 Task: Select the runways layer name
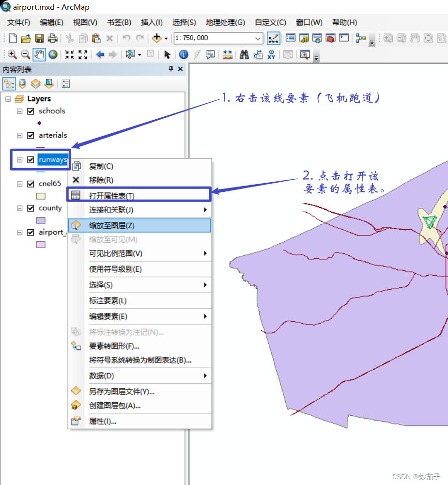coord(53,159)
